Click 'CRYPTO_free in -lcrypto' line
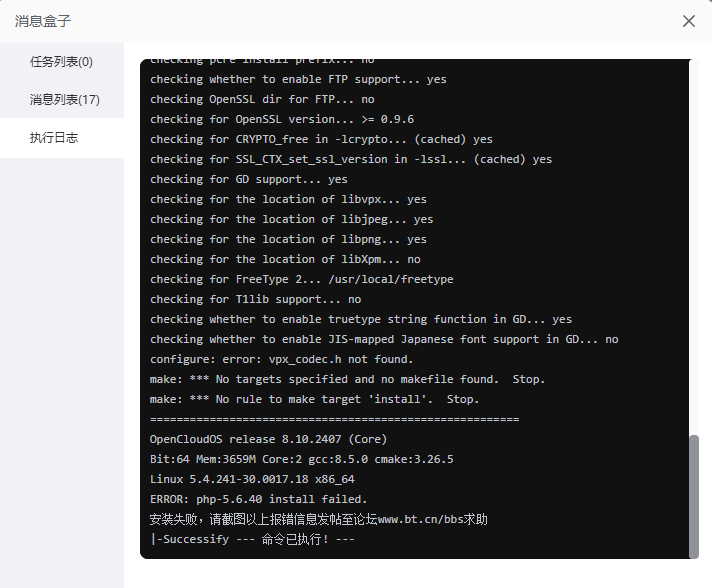 (x=321, y=139)
